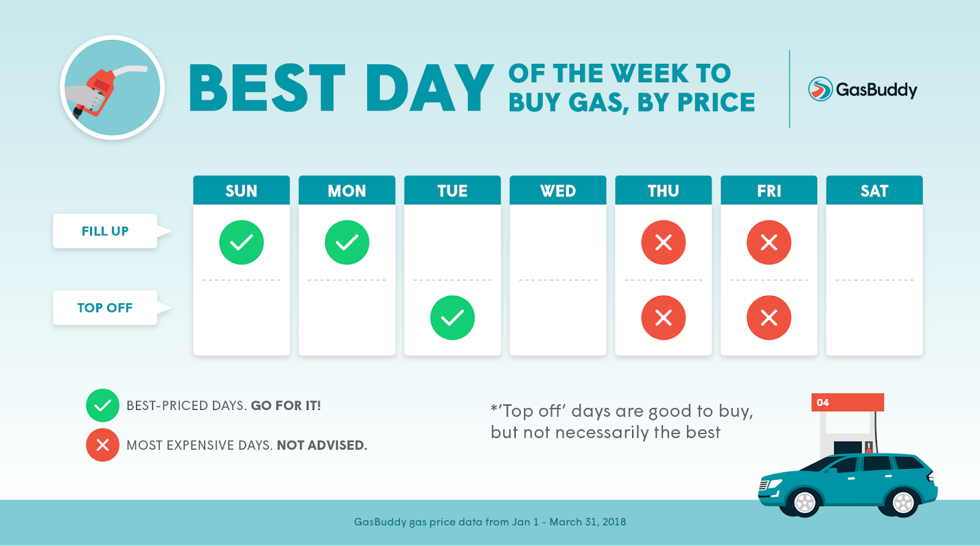
Task: Click the GasBuddy data source footer text
Action: pos(490,522)
